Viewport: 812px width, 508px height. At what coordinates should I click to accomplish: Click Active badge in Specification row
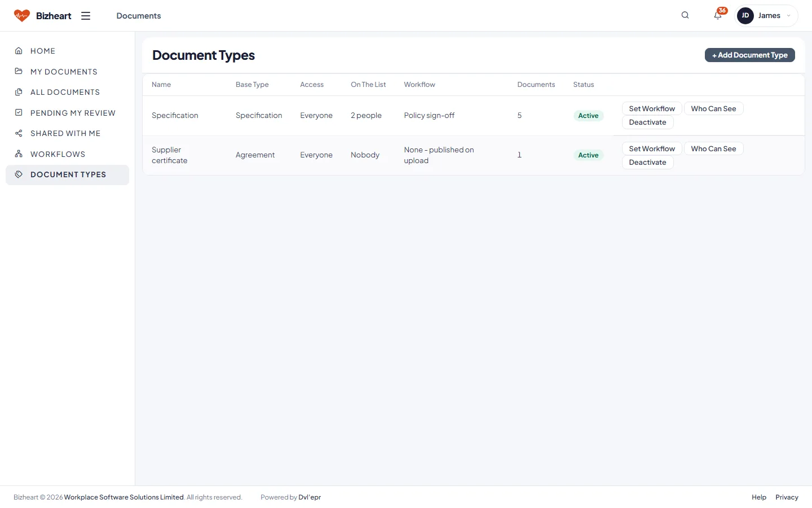[x=588, y=116]
